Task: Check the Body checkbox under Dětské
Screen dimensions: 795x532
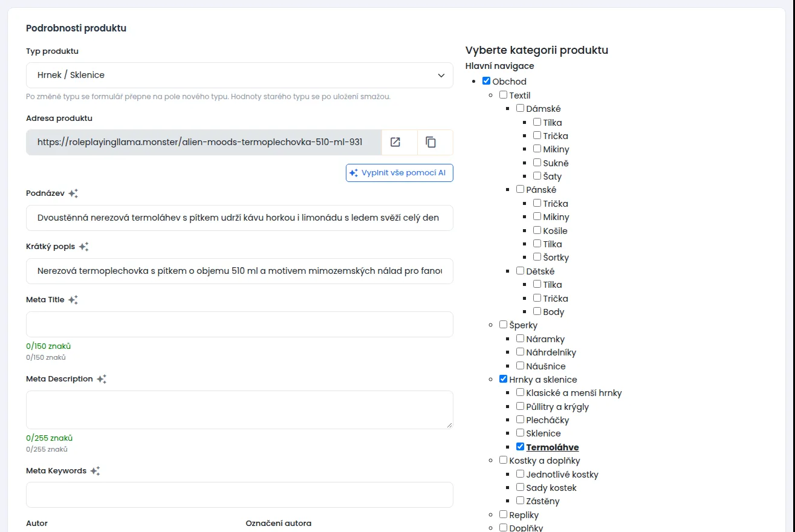Action: [537, 311]
